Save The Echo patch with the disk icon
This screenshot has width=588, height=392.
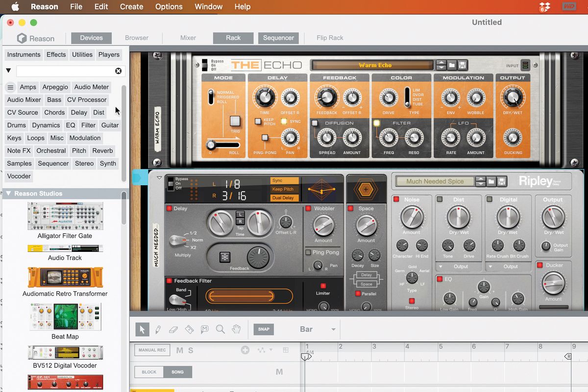tap(462, 65)
